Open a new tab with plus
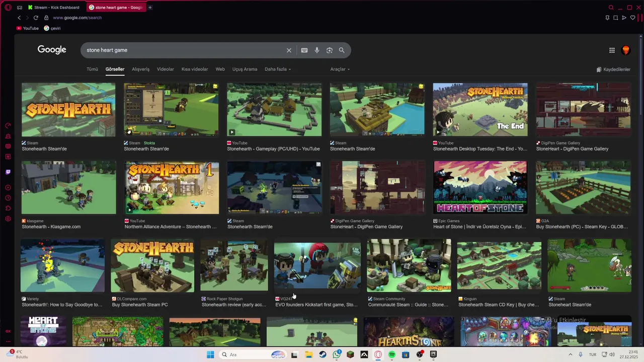Screen dimensions: 644x362 [x=150, y=8]
